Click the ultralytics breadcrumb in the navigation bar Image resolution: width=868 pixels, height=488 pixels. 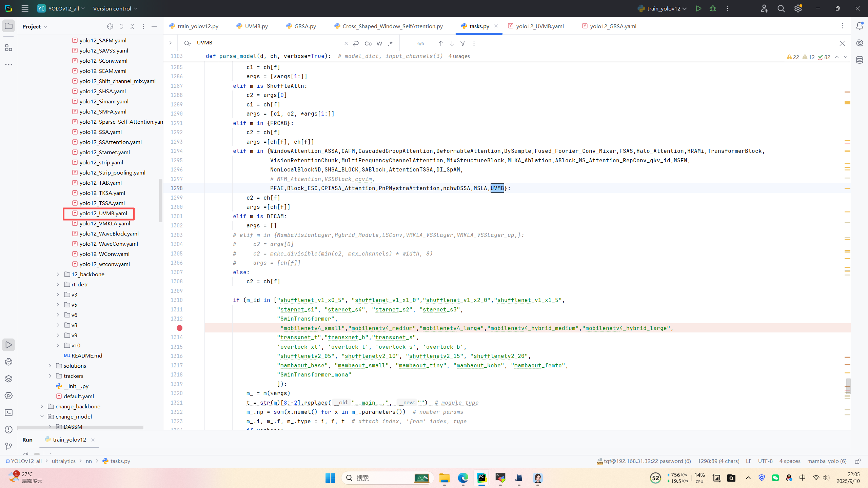pos(63,461)
